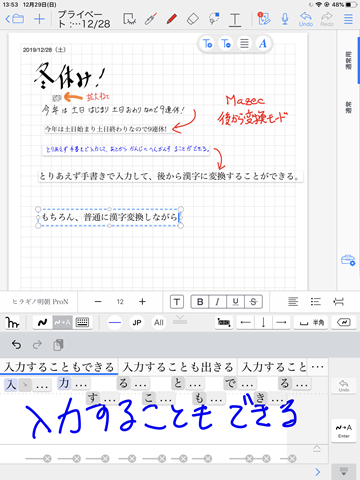Open the blue line color picker
The height and width of the screenshot is (480, 360).
tap(115, 322)
